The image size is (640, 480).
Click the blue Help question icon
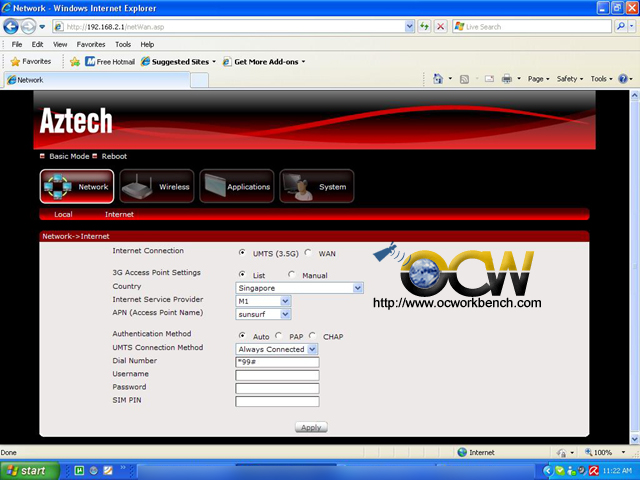coord(623,79)
